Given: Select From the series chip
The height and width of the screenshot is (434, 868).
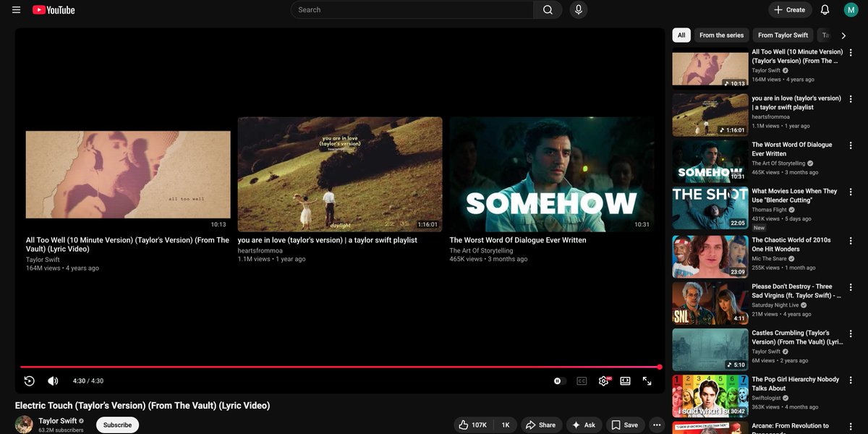Looking at the screenshot, I should point(721,35).
